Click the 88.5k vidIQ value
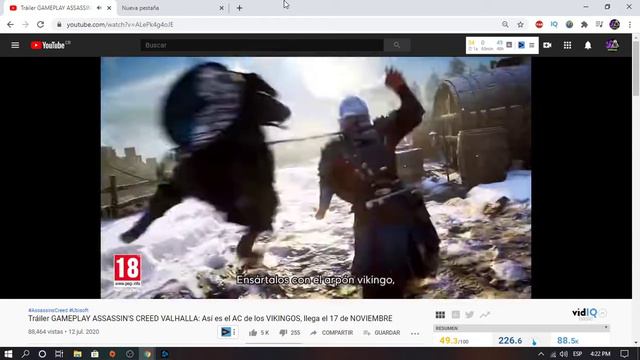Screen dimensions: 640x360 (x=568, y=340)
